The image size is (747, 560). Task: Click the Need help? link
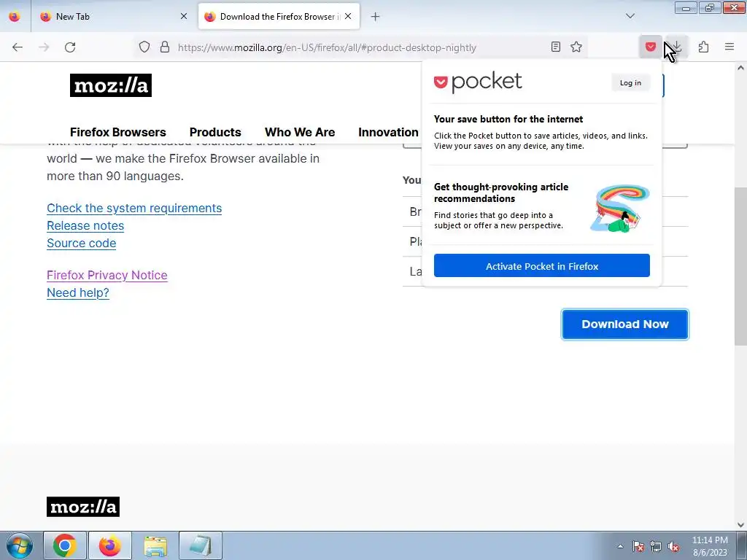78,293
